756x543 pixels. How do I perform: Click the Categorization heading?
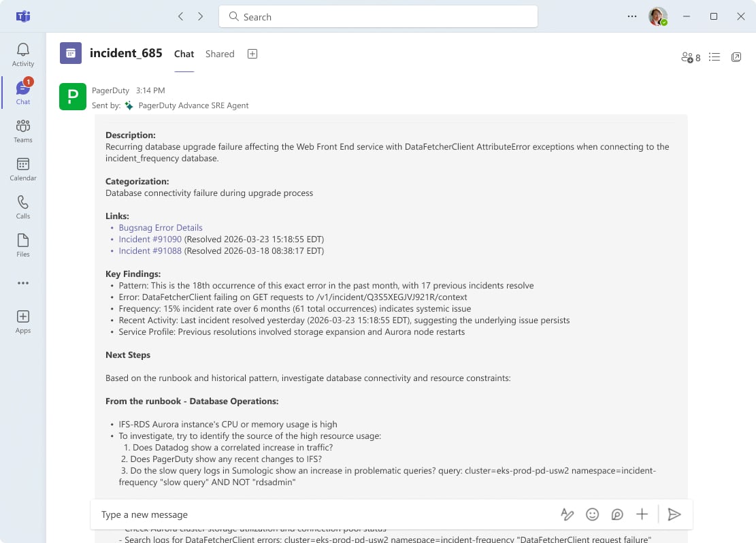tap(137, 181)
